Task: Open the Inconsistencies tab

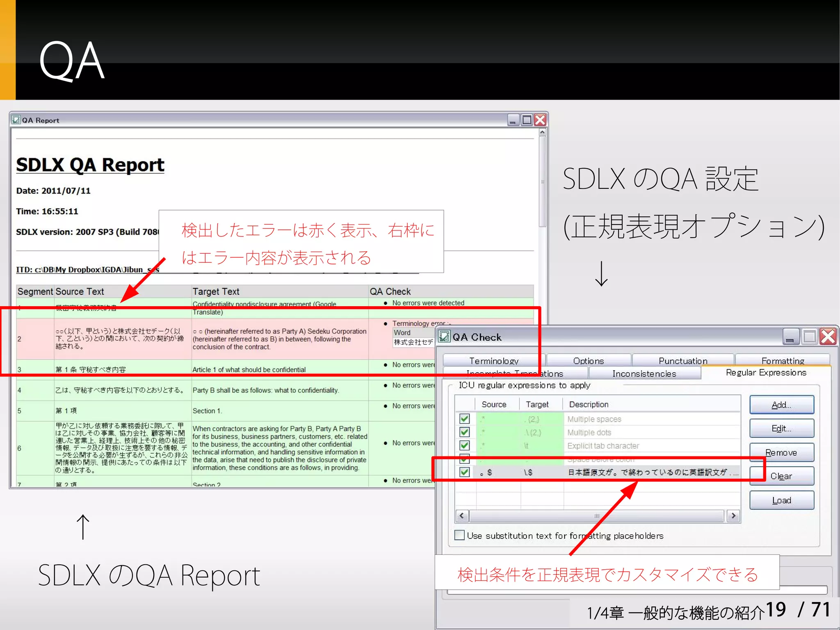Action: click(644, 373)
